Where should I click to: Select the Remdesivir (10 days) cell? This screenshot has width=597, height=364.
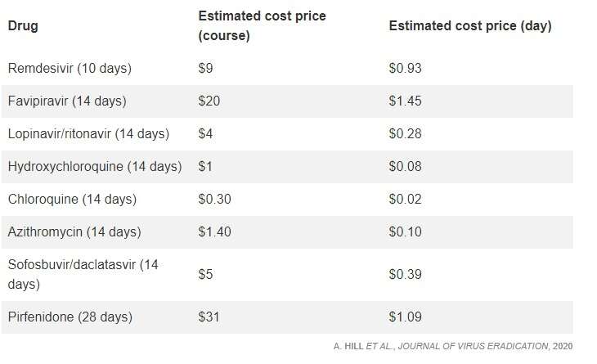(70, 69)
